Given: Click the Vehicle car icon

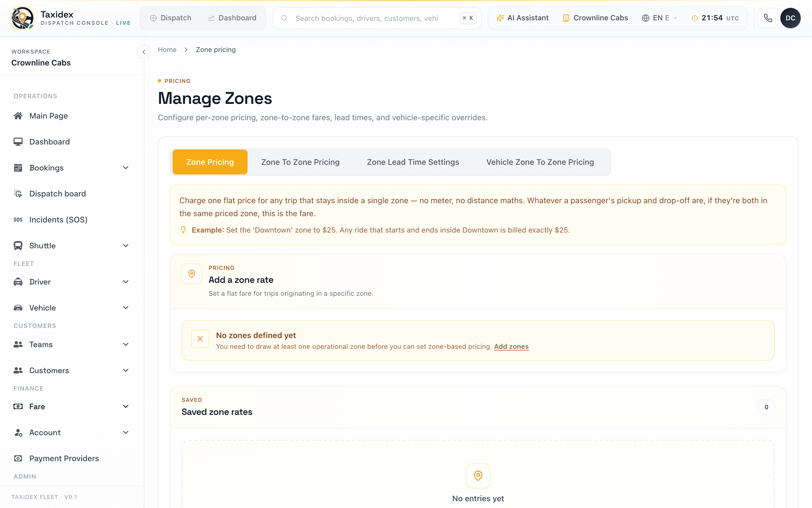Looking at the screenshot, I should [18, 308].
